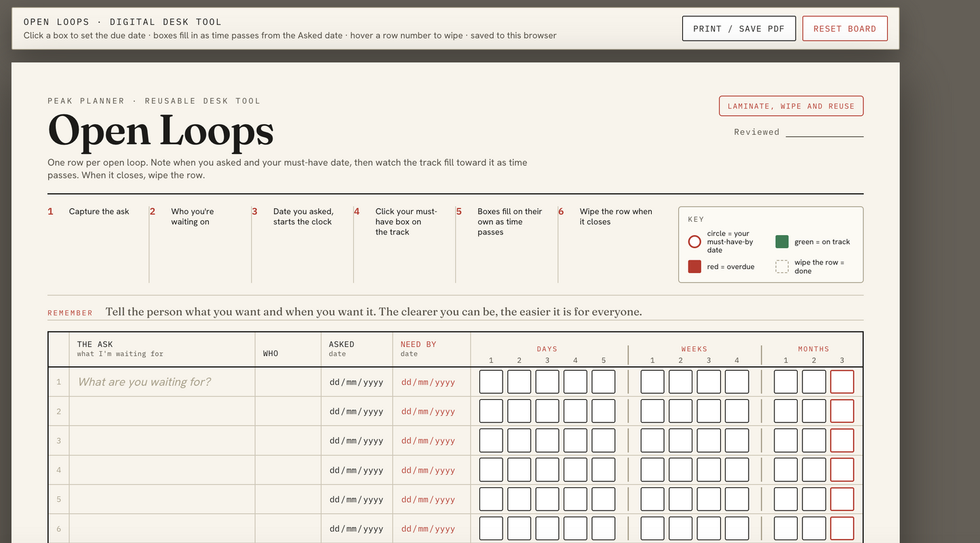Mark Days box 1 in row 1
This screenshot has height=543, width=980.
(491, 382)
